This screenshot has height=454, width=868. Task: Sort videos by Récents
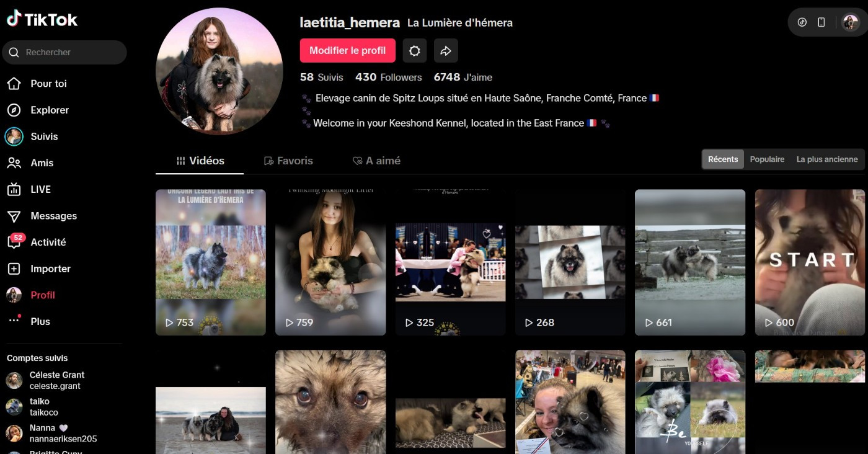723,159
